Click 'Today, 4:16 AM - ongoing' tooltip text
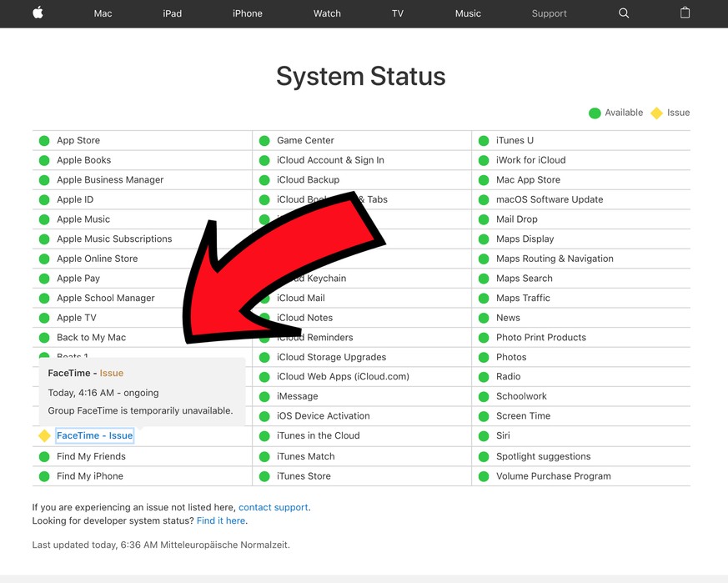Viewport: 728px width, 583px height. pyautogui.click(x=103, y=393)
